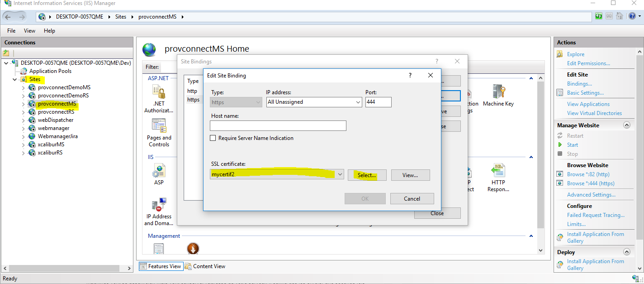Open the HTTP Response Headers icon

click(498, 171)
